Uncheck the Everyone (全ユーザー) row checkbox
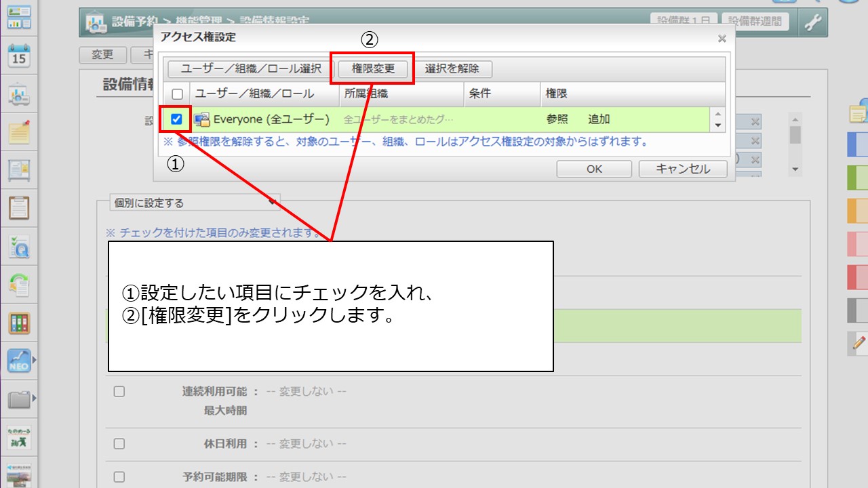 point(177,119)
